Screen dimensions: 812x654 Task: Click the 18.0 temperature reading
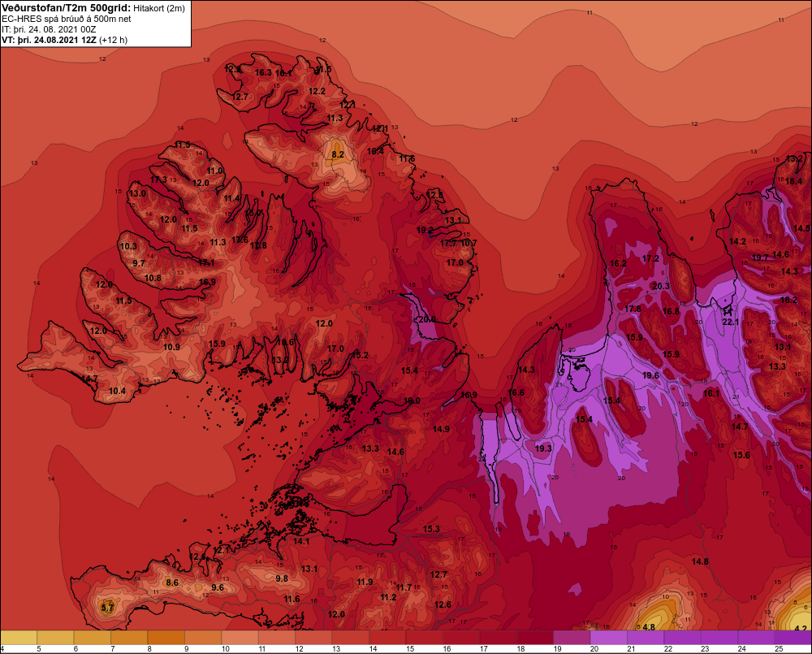412,401
